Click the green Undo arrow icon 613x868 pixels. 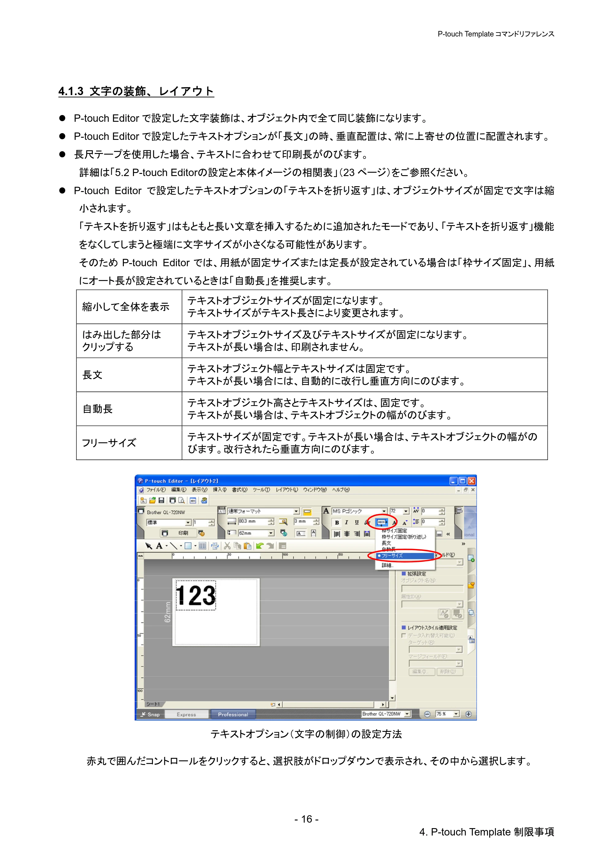pos(260,546)
